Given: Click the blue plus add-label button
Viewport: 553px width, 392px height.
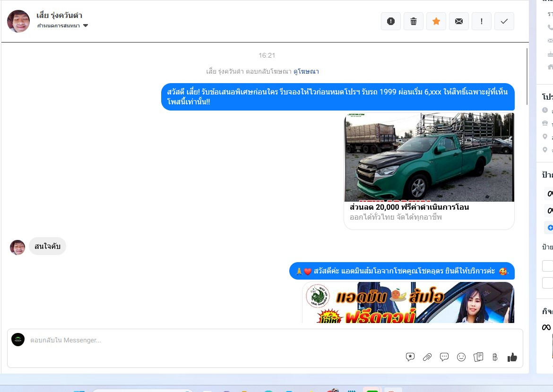Looking at the screenshot, I should [550, 228].
